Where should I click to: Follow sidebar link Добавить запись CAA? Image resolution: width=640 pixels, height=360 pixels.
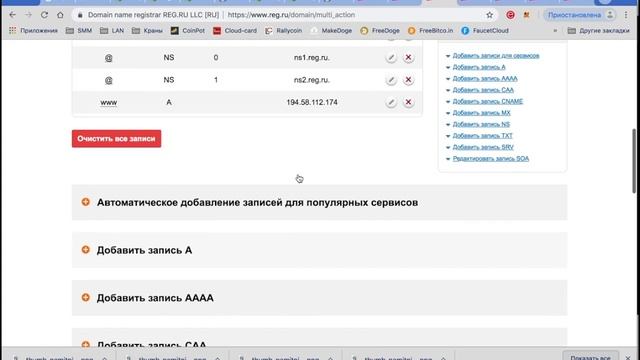pos(483,90)
